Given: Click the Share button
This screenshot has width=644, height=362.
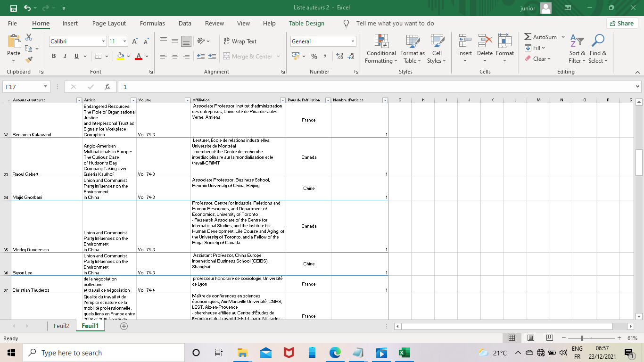Looking at the screenshot, I should coord(622,23).
